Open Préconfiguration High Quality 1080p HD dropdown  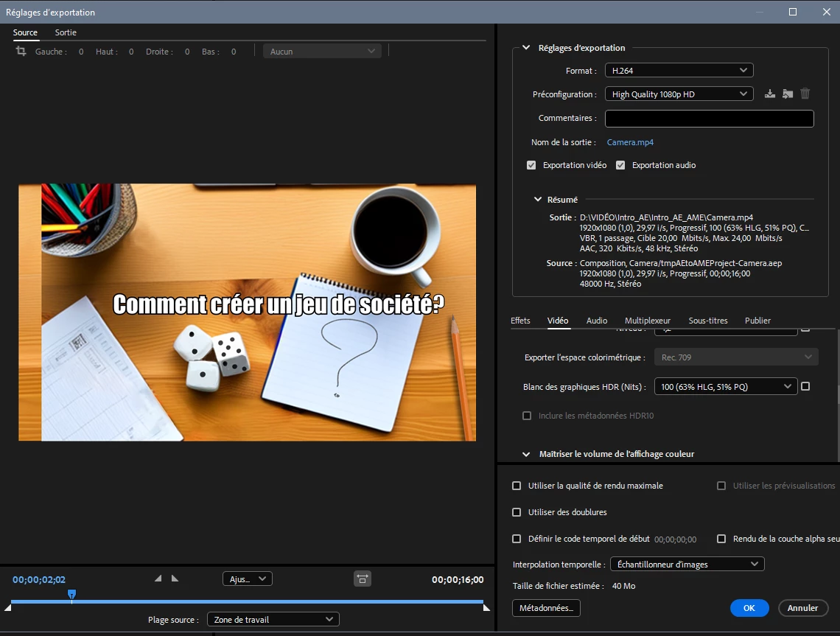(x=679, y=94)
